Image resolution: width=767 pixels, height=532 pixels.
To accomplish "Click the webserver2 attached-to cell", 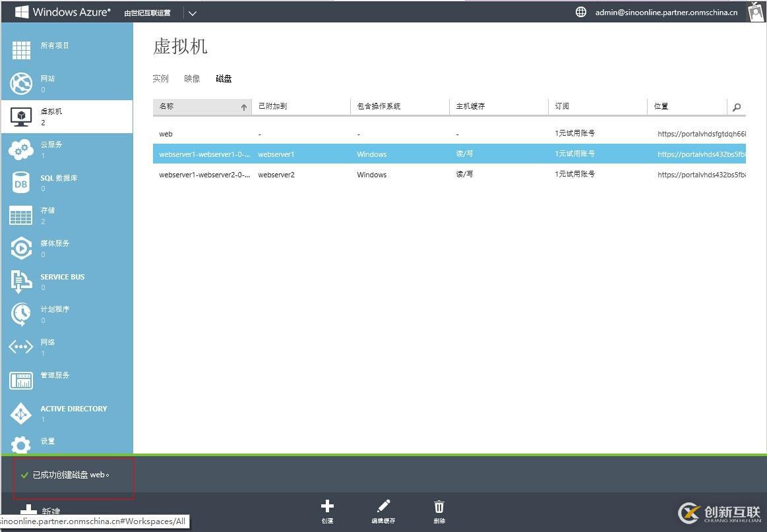I will [x=276, y=175].
